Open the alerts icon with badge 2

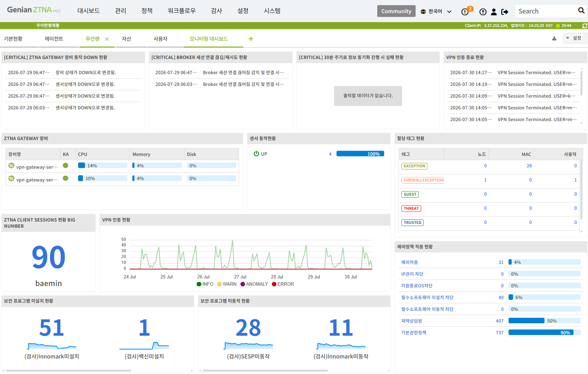click(465, 12)
